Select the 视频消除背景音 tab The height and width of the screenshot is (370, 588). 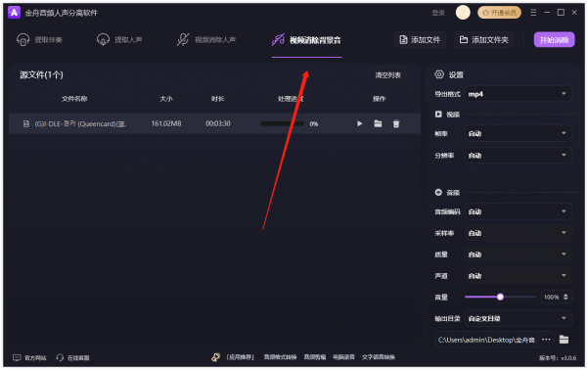tap(307, 40)
